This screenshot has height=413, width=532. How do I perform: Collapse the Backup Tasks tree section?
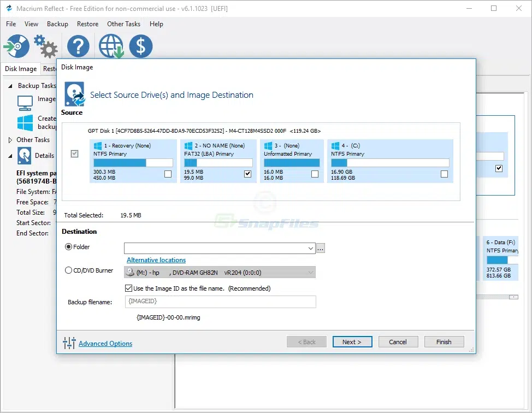9,86
